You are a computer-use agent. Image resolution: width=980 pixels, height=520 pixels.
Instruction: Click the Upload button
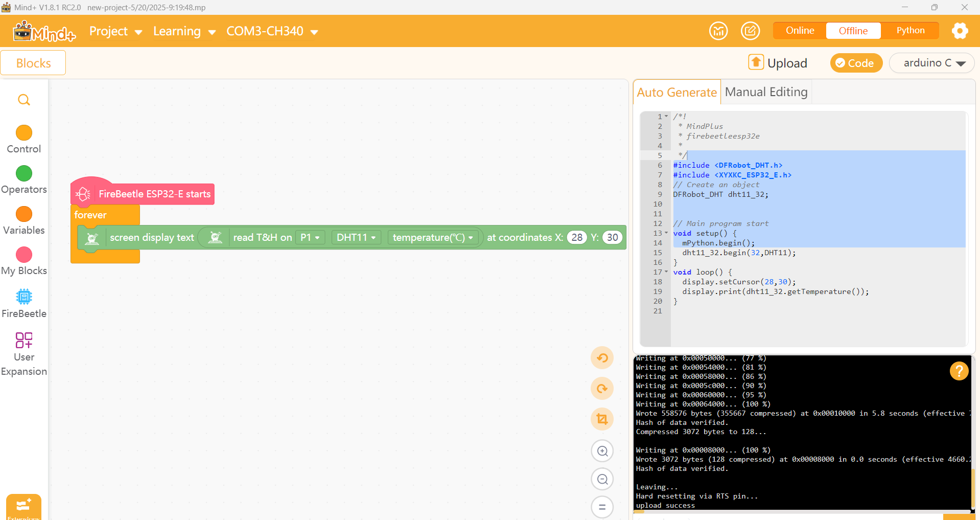tap(778, 63)
